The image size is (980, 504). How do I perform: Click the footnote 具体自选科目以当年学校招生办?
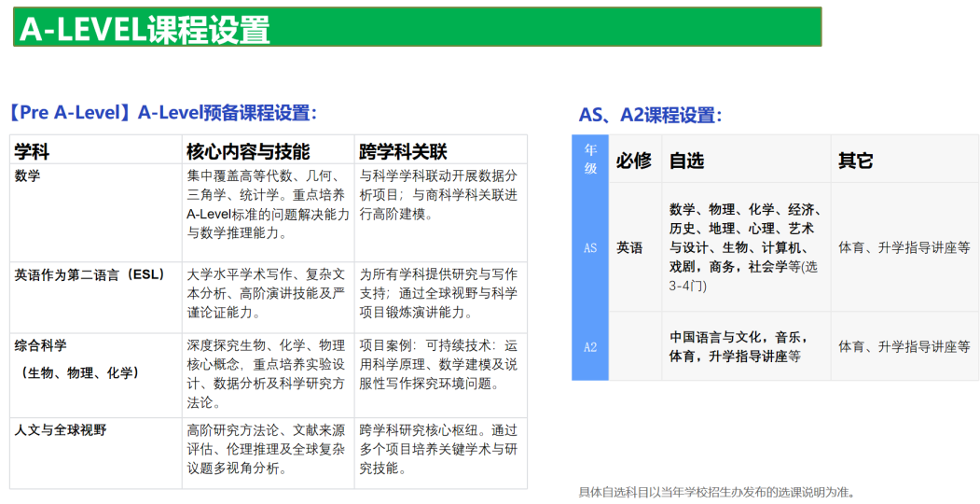[716, 493]
